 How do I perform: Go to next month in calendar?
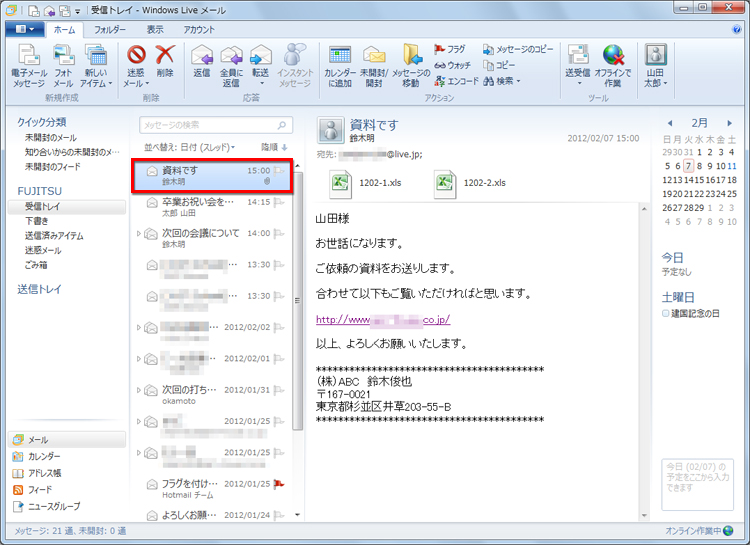coord(730,123)
